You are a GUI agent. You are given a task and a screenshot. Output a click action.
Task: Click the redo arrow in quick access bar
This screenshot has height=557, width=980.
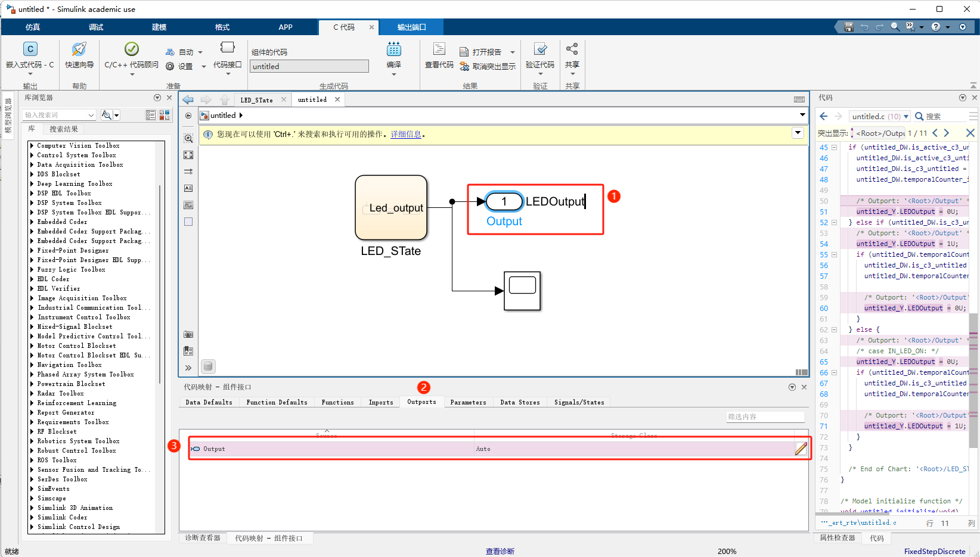pos(879,27)
